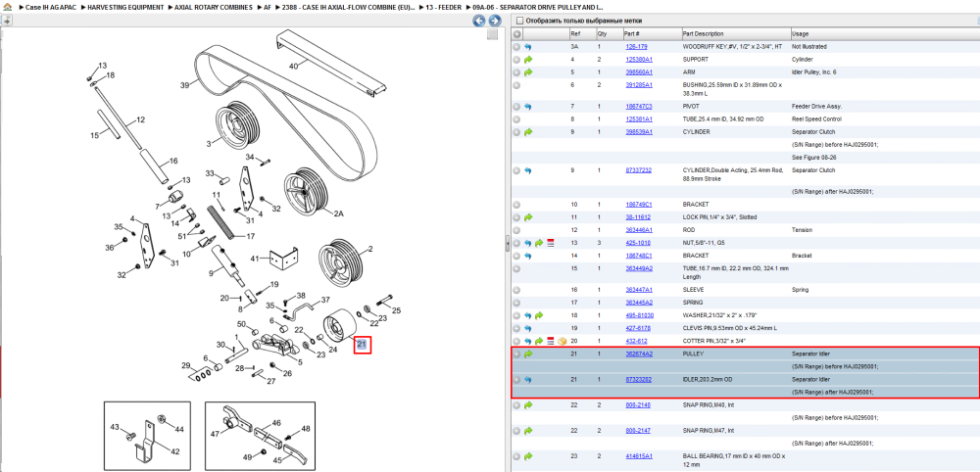Open part number link 87323282

[x=639, y=379]
